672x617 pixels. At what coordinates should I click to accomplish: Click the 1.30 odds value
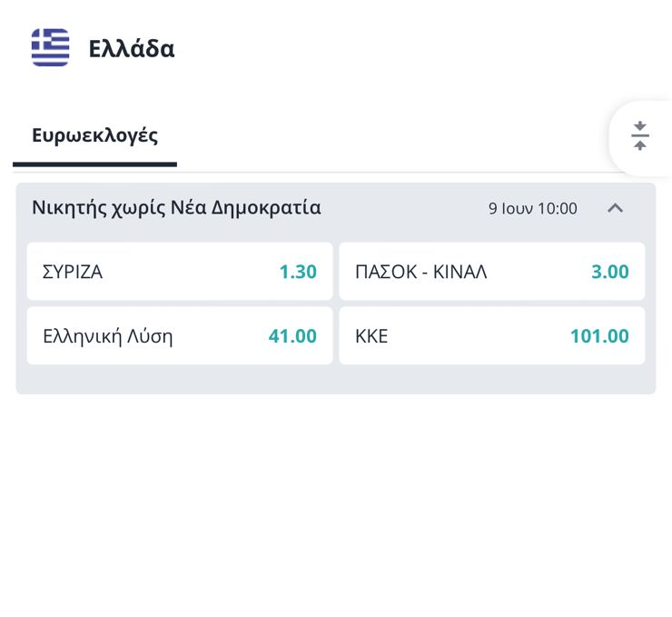tap(298, 271)
